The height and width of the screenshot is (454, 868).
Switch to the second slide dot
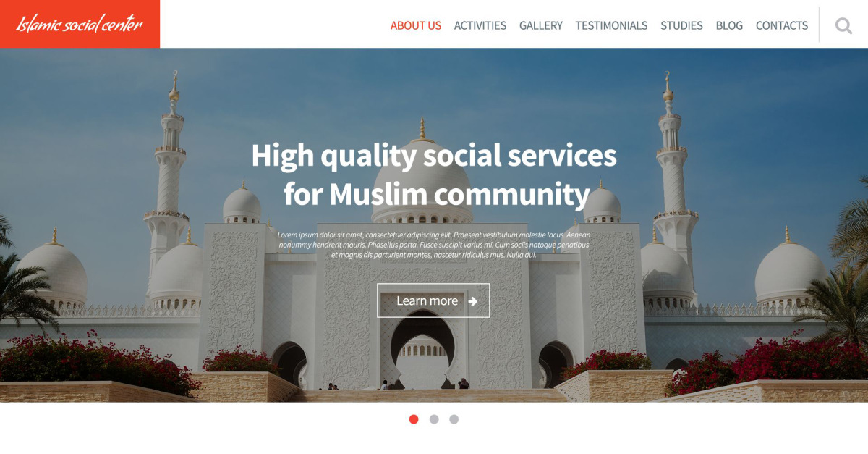click(434, 419)
